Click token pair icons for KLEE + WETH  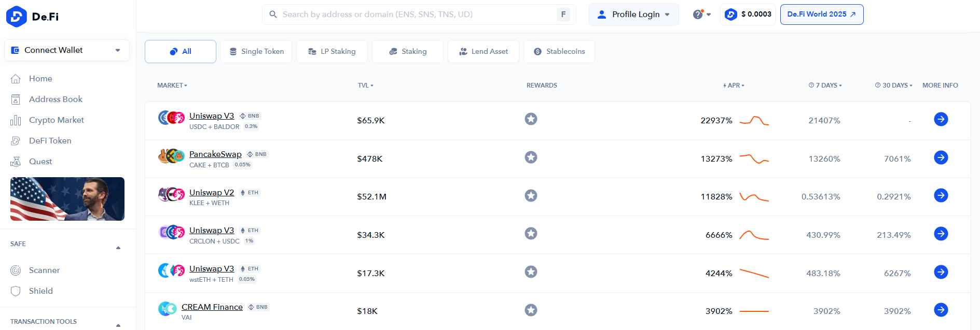click(172, 194)
